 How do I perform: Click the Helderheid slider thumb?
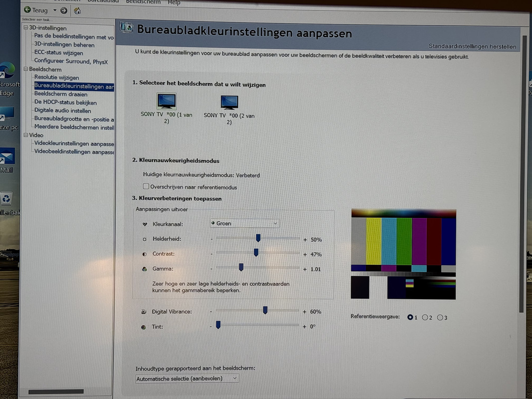click(x=258, y=238)
